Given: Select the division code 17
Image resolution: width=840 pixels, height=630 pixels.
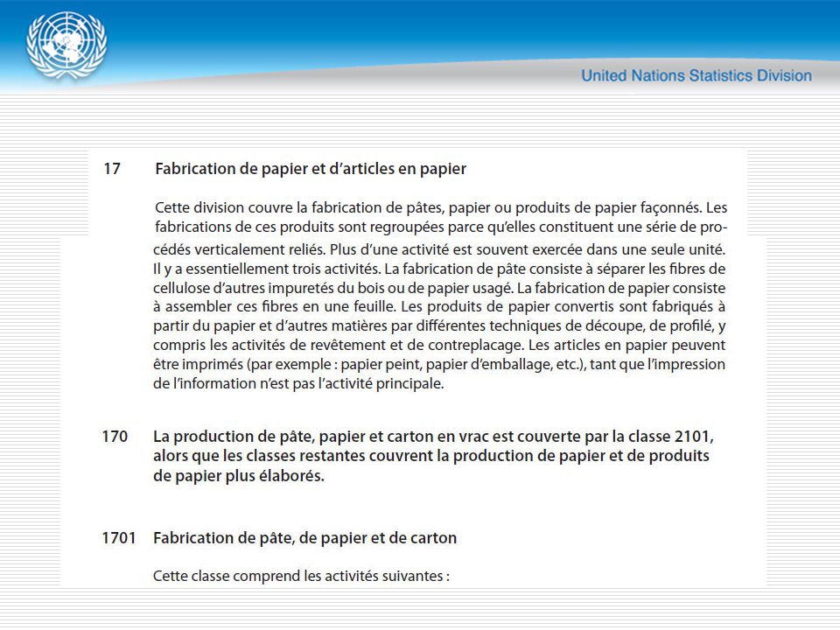Looking at the screenshot, I should pyautogui.click(x=112, y=169).
